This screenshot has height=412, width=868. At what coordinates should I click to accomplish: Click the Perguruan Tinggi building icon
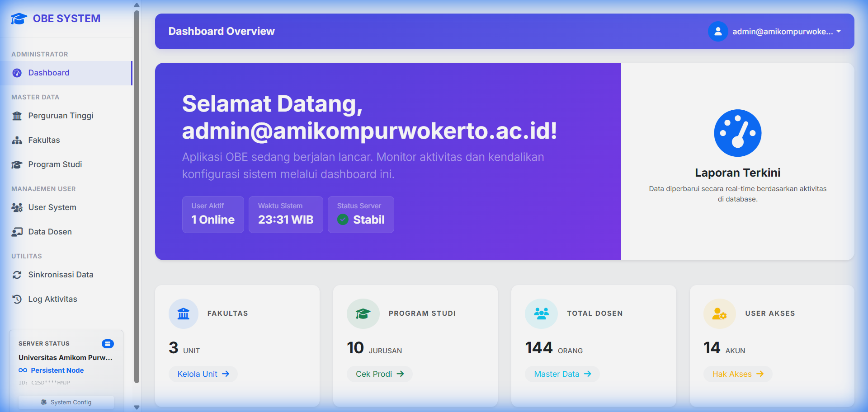coord(17,116)
